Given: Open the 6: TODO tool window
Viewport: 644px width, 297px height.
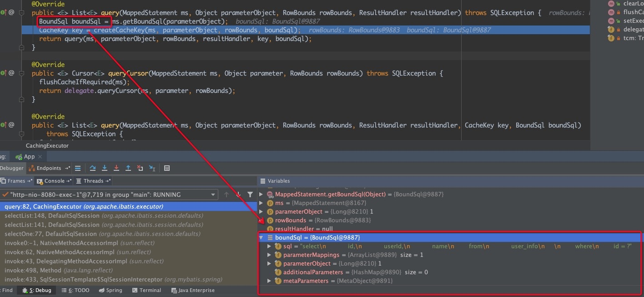Looking at the screenshot, I should click(x=75, y=290).
